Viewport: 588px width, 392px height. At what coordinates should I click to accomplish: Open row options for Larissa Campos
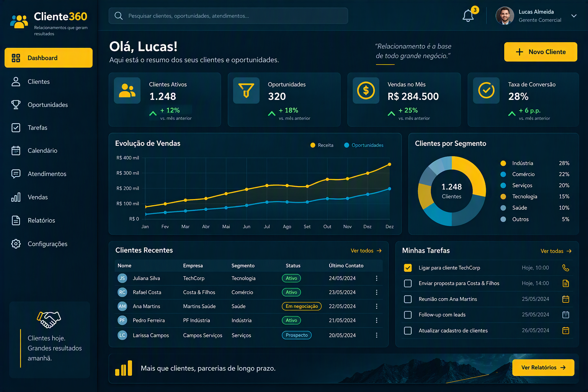(x=377, y=335)
